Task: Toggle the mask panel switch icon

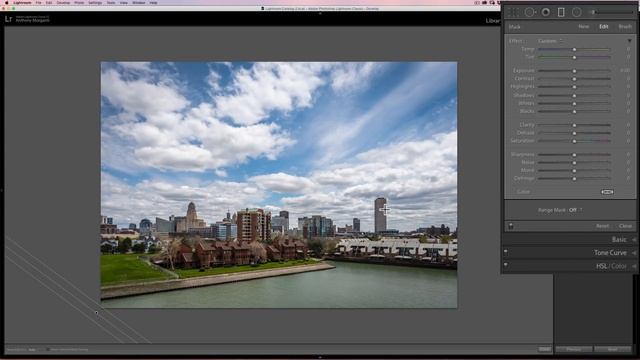Action: click(511, 226)
